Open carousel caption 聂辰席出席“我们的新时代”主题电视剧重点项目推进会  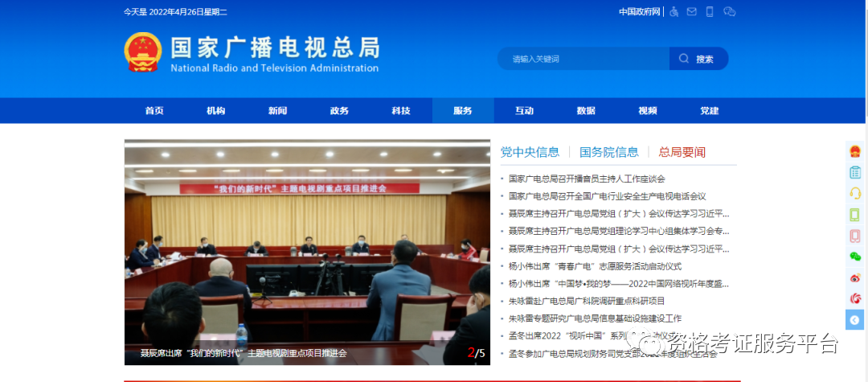point(244,353)
